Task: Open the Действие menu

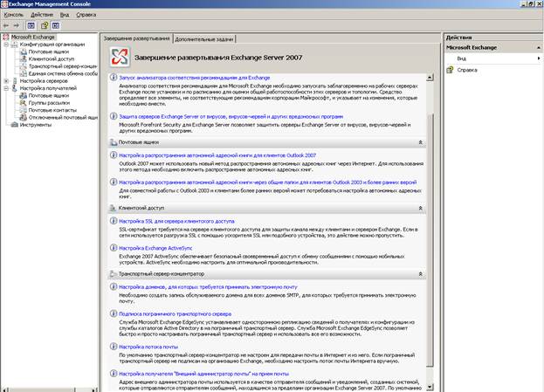Action: tap(42, 15)
